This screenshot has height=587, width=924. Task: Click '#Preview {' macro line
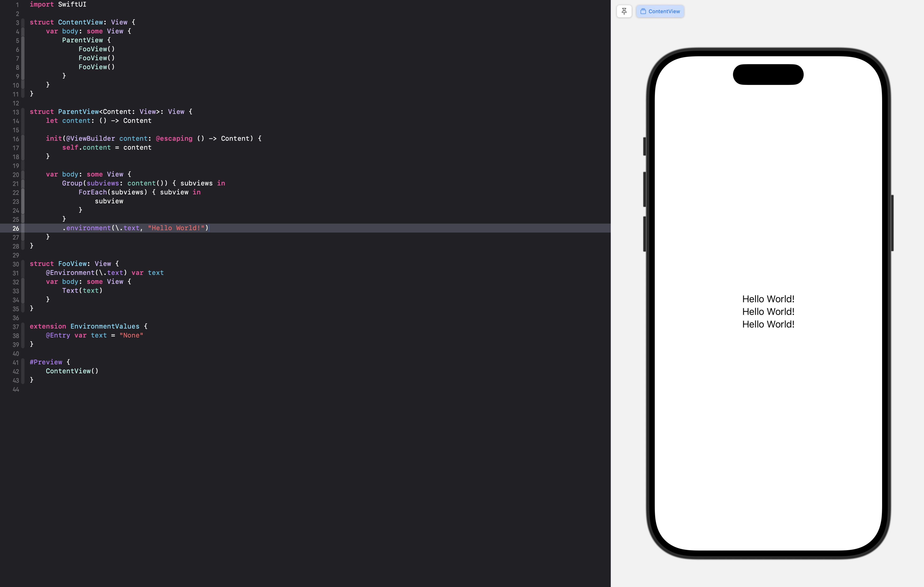[x=50, y=362]
